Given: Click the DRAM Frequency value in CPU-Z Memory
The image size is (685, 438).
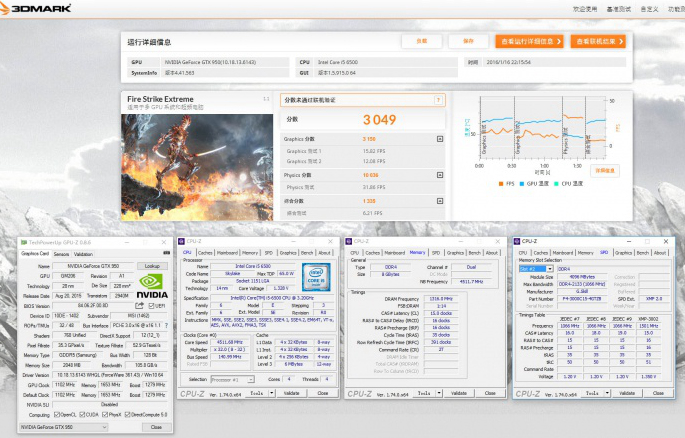Looking at the screenshot, I should (441, 299).
